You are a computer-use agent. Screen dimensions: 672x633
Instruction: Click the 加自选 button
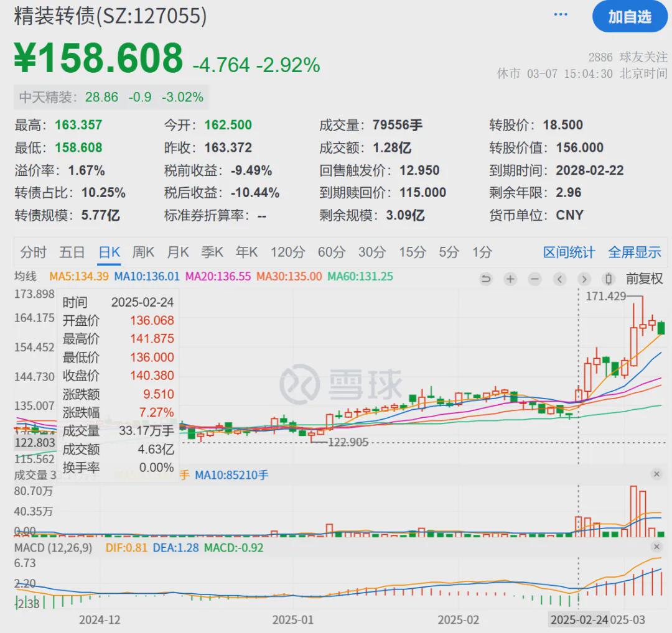(630, 17)
